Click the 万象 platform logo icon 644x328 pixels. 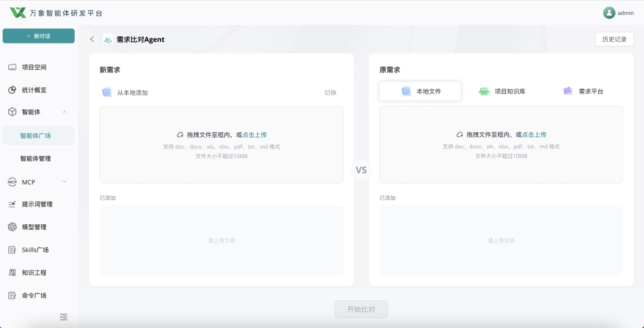pyautogui.click(x=18, y=13)
